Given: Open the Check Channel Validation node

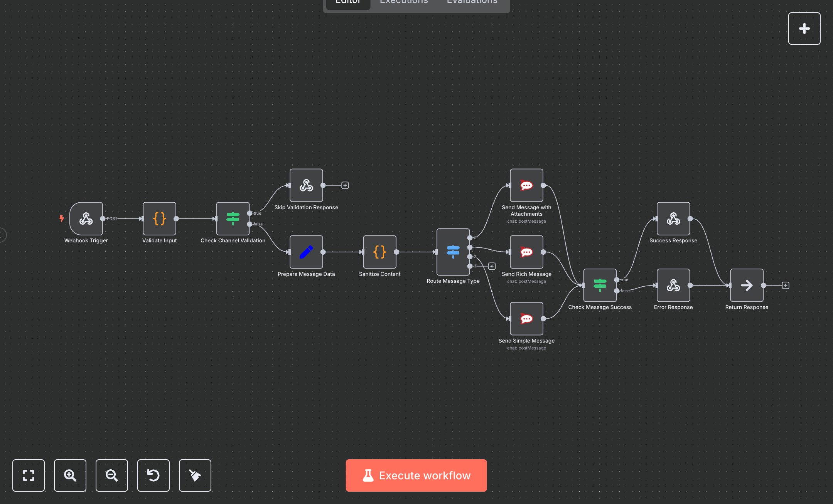Looking at the screenshot, I should (233, 218).
